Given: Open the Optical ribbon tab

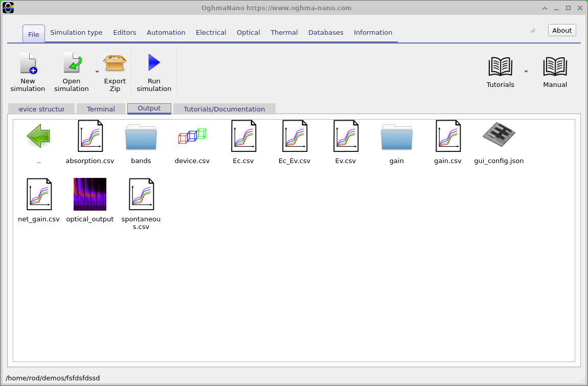Looking at the screenshot, I should click(x=248, y=33).
